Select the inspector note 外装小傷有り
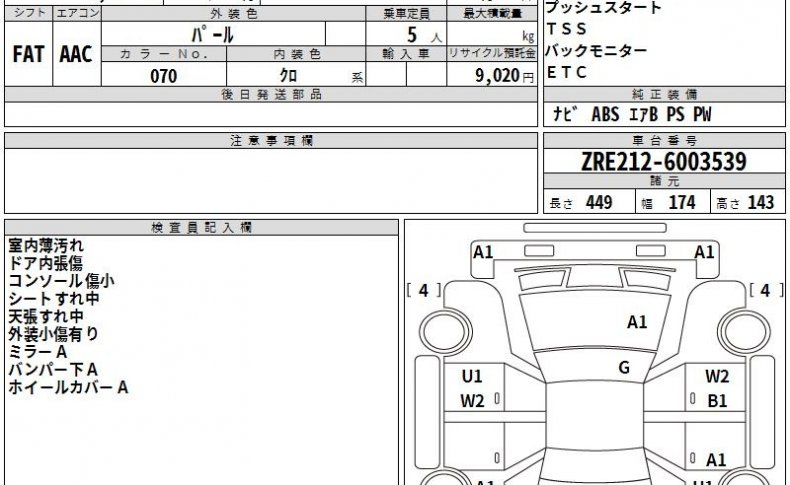 [x=53, y=334]
